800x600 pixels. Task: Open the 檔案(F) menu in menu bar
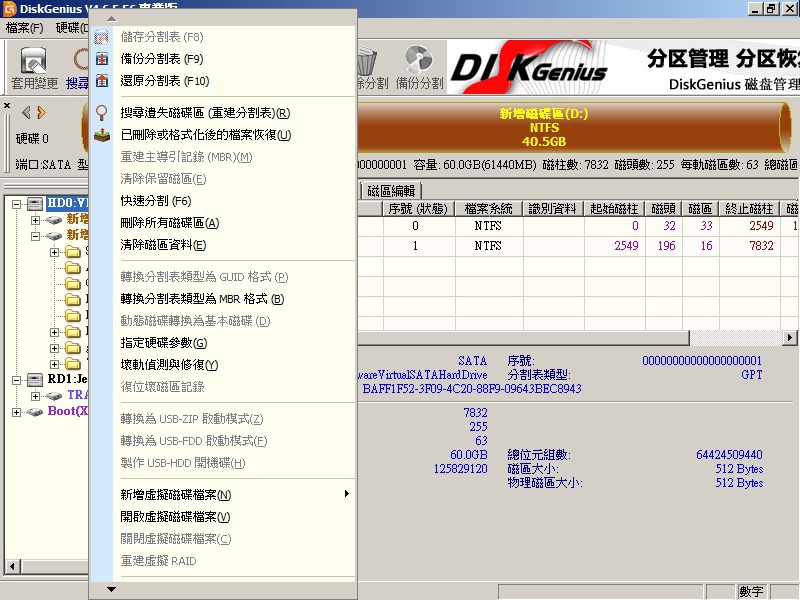[x=24, y=28]
